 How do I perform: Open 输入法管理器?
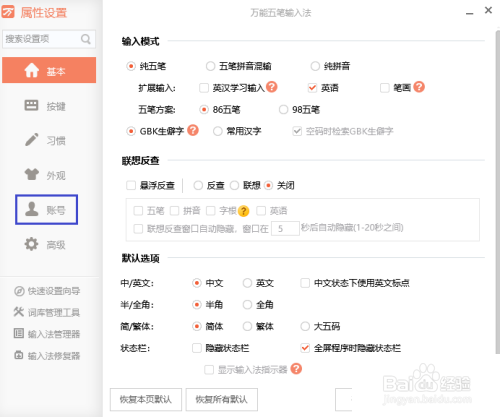(x=47, y=334)
